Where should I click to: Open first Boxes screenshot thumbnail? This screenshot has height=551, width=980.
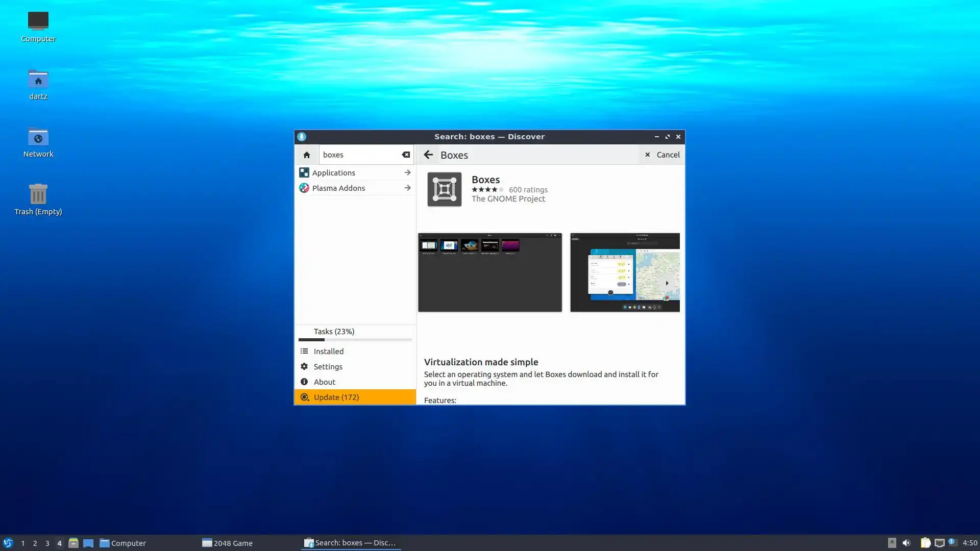489,272
